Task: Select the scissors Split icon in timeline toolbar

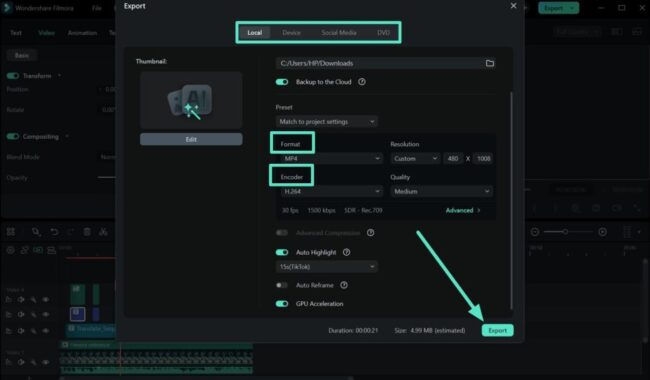Action: [103, 232]
